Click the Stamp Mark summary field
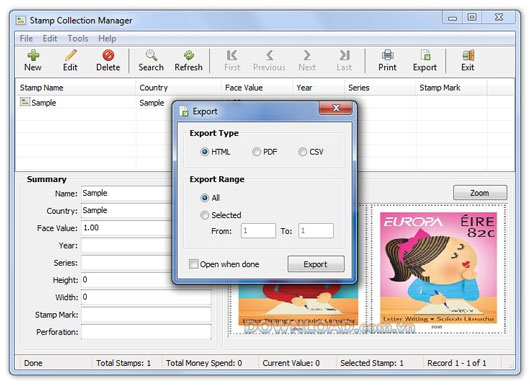Viewport: 530px width, 385px height. click(146, 314)
